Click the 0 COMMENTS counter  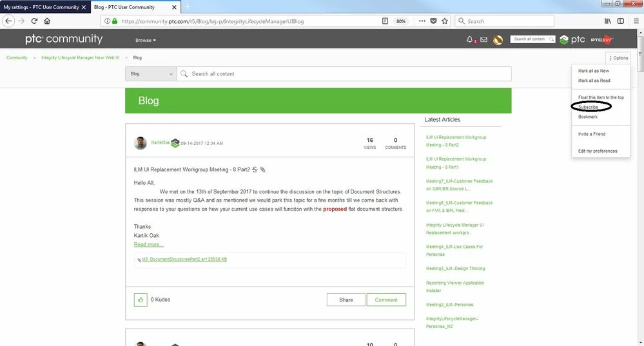click(x=396, y=143)
